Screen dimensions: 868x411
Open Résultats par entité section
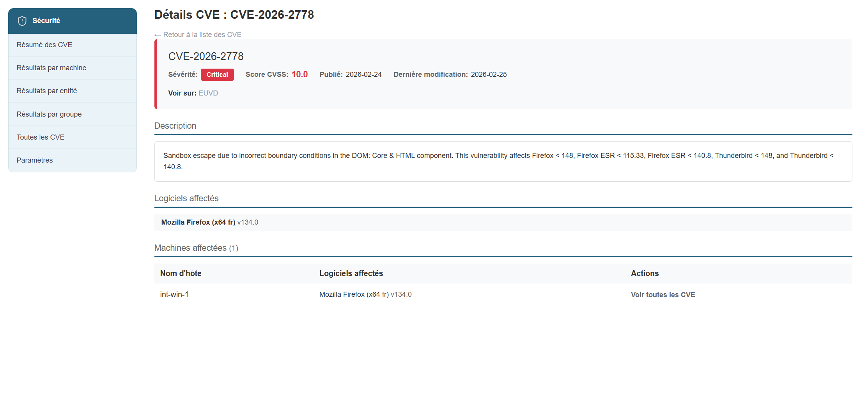[47, 91]
